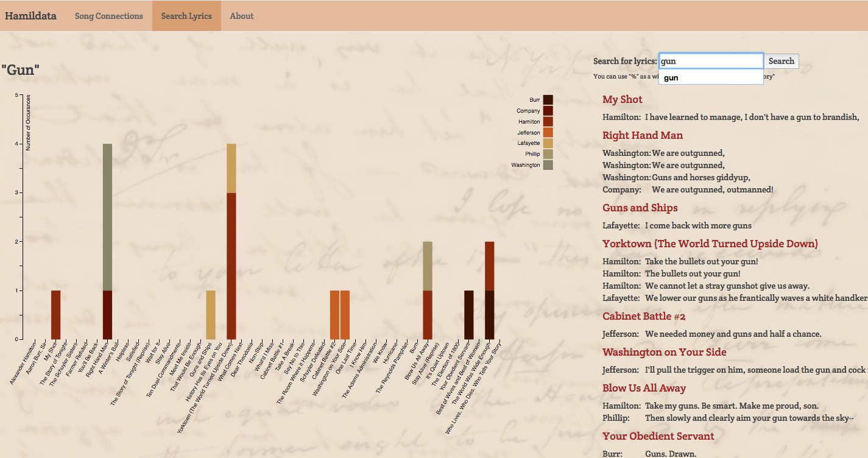The height and width of the screenshot is (458, 868).
Task: Click lyric "I come back with more guns"
Action: (x=699, y=225)
